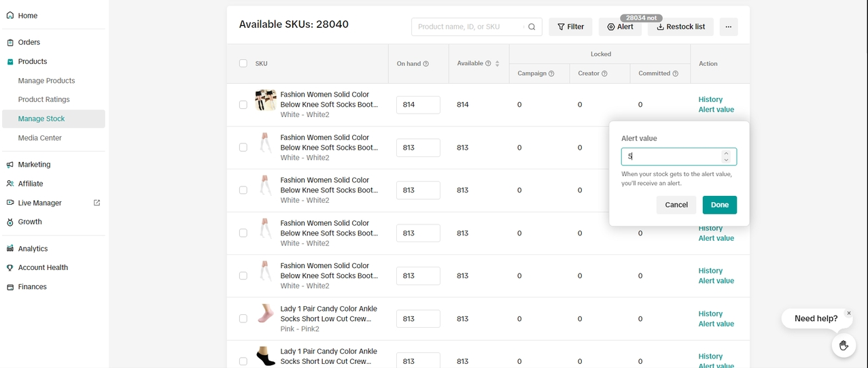Click the On hand info icon
This screenshot has height=368, width=868.
[426, 64]
